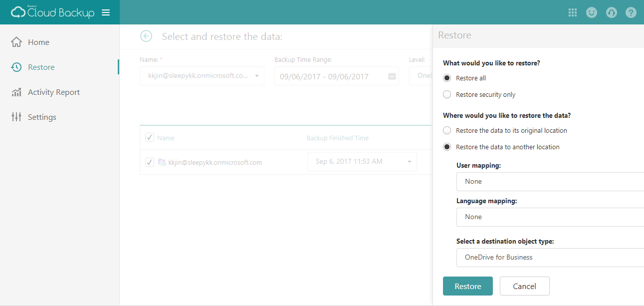Screen dimensions: 644x306
Task: Open the Name account dropdown
Action: pos(202,76)
